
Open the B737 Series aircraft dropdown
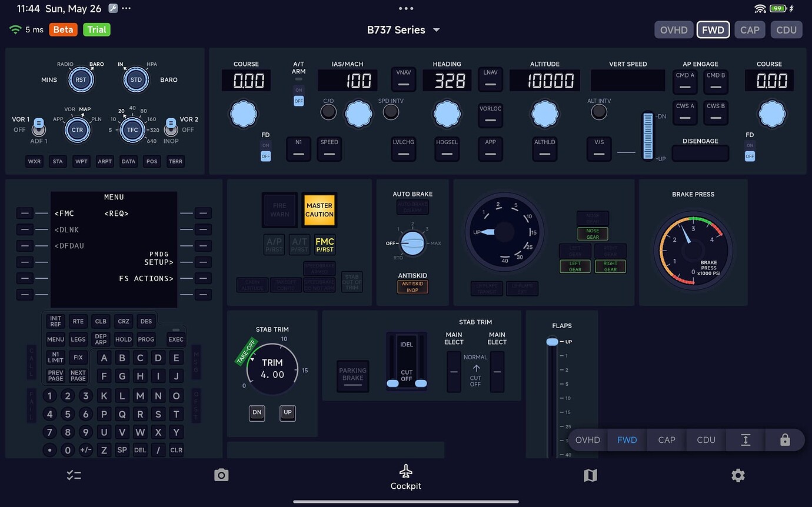coord(404,29)
